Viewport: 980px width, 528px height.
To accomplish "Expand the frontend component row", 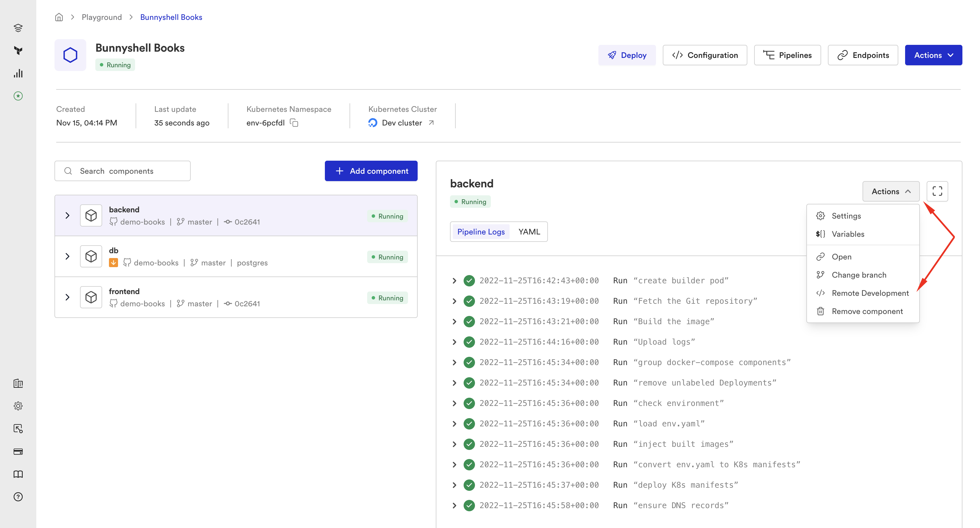I will (x=67, y=297).
